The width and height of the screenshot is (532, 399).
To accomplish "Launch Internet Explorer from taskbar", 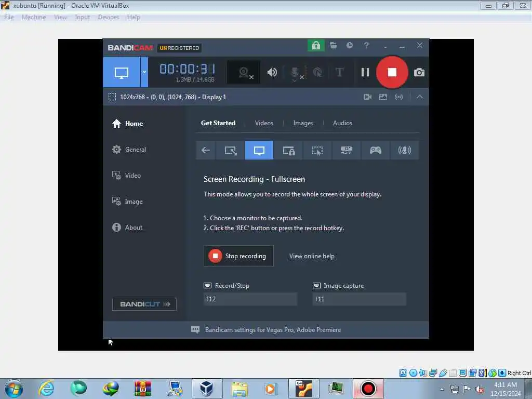I will coord(46,389).
